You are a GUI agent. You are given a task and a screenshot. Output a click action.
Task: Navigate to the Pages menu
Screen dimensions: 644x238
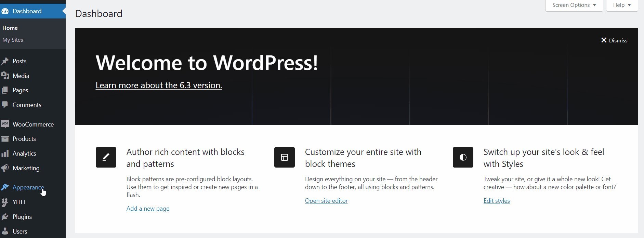pos(33,90)
